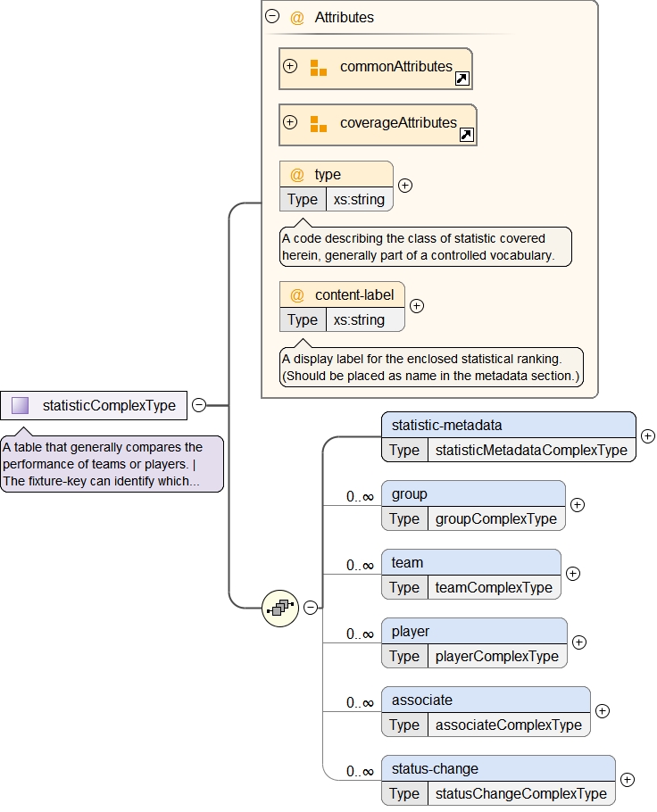The height and width of the screenshot is (812, 657).
Task: Expand the status-change element
Action: coord(627,780)
